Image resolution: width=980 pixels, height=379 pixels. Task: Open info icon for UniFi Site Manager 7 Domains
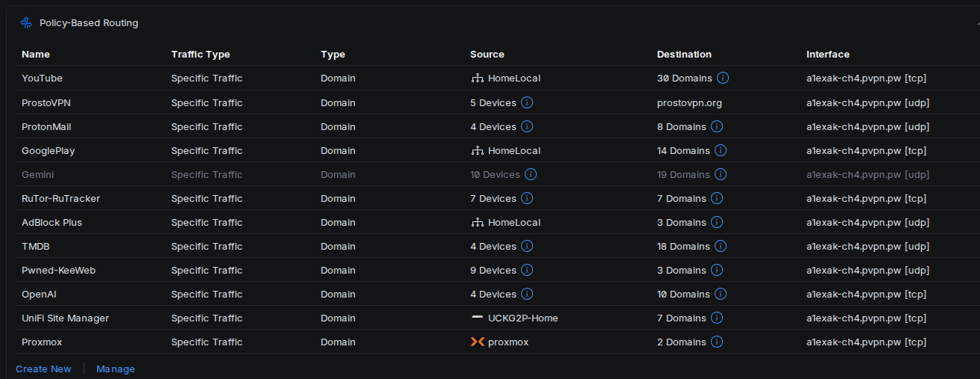pos(717,318)
